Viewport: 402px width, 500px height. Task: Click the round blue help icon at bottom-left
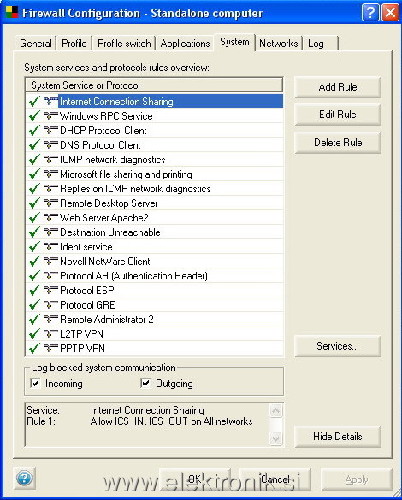pyautogui.click(x=24, y=479)
